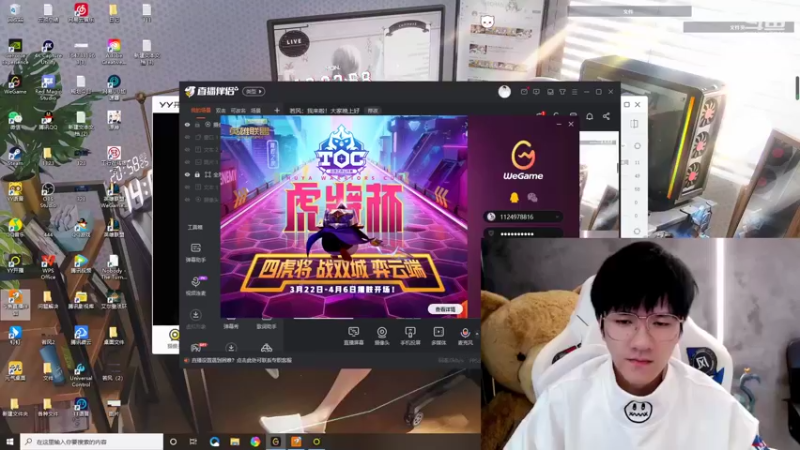Add a 多媒体 multimedia source
800x450 pixels.
coord(438,336)
